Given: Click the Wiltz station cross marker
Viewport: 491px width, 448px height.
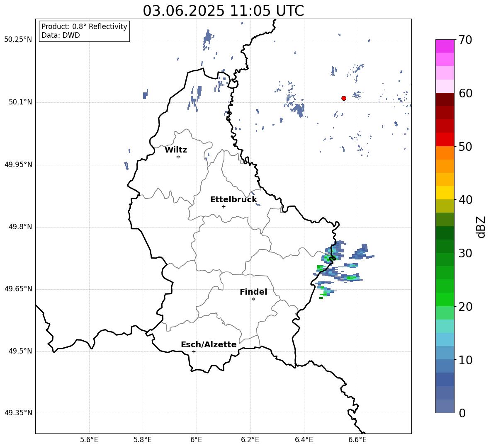Looking at the screenshot, I should (178, 157).
